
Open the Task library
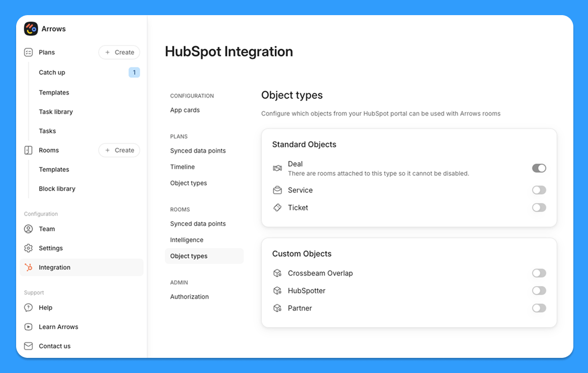(56, 112)
